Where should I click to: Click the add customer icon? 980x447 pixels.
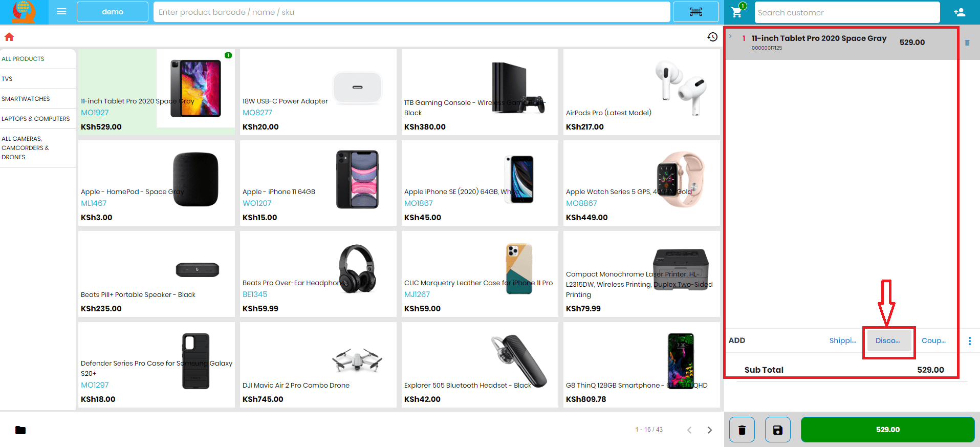click(x=960, y=12)
